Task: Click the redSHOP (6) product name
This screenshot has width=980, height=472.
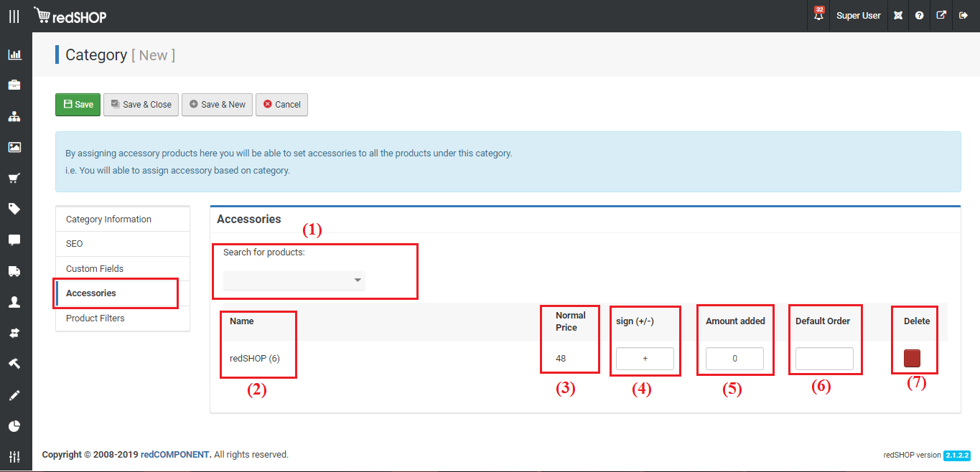Action: [x=255, y=359]
